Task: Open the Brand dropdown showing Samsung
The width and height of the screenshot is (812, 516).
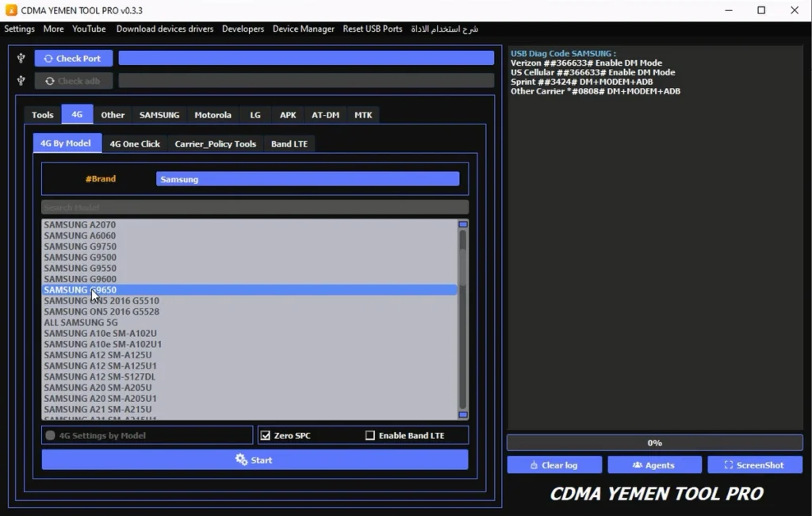Action: pos(308,179)
